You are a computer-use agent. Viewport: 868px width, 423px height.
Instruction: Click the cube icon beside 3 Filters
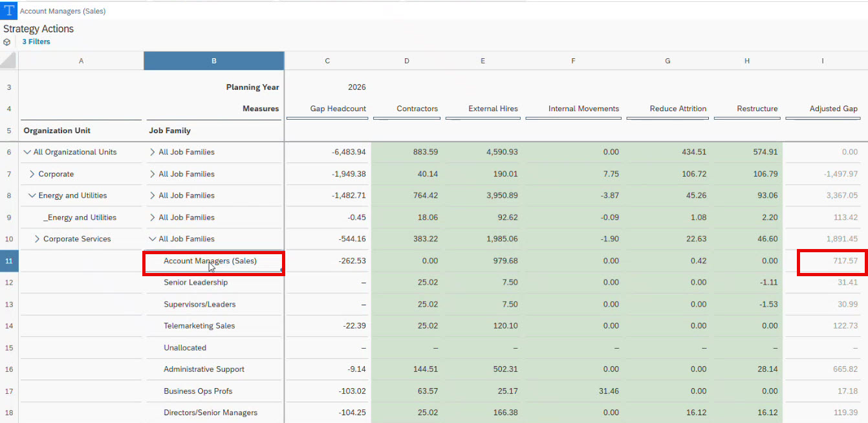(6, 42)
